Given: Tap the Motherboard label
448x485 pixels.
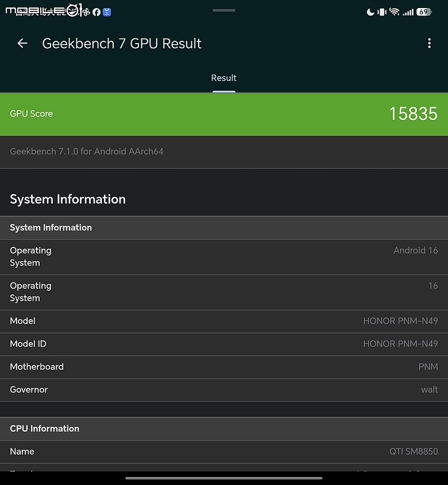Looking at the screenshot, I should pyautogui.click(x=37, y=367).
